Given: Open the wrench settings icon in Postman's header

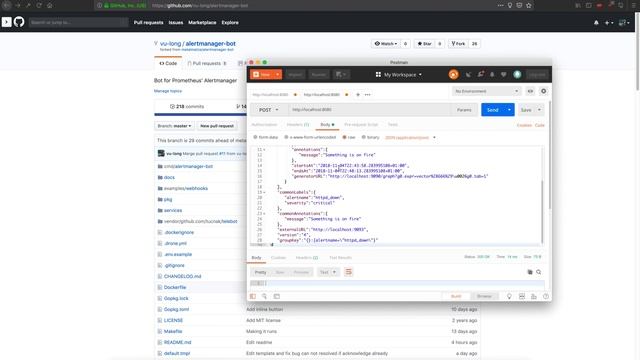Looking at the screenshot, I should 480,74.
